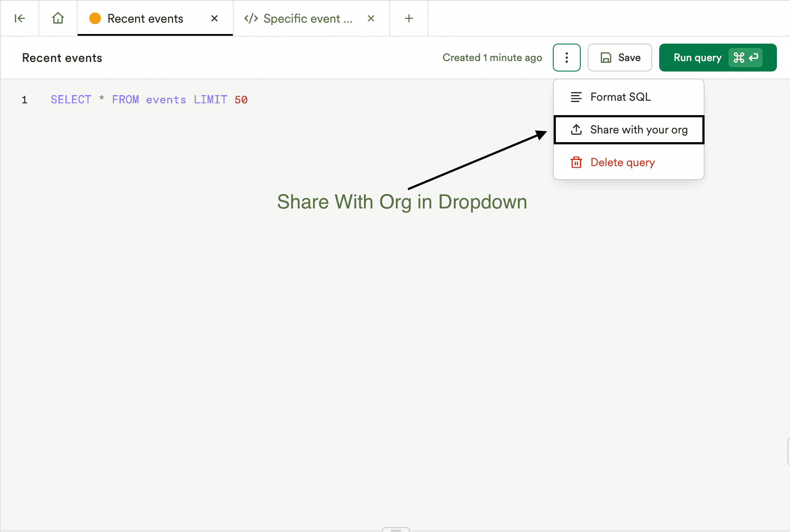Select the Recent events tab label
The width and height of the screenshot is (790, 532).
pos(145,18)
